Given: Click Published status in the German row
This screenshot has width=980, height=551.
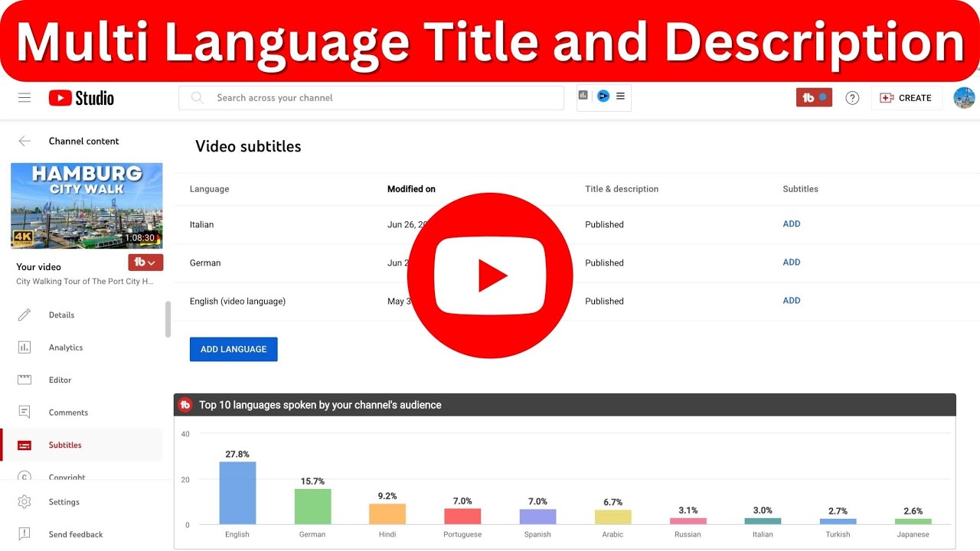Looking at the screenshot, I should (x=604, y=262).
